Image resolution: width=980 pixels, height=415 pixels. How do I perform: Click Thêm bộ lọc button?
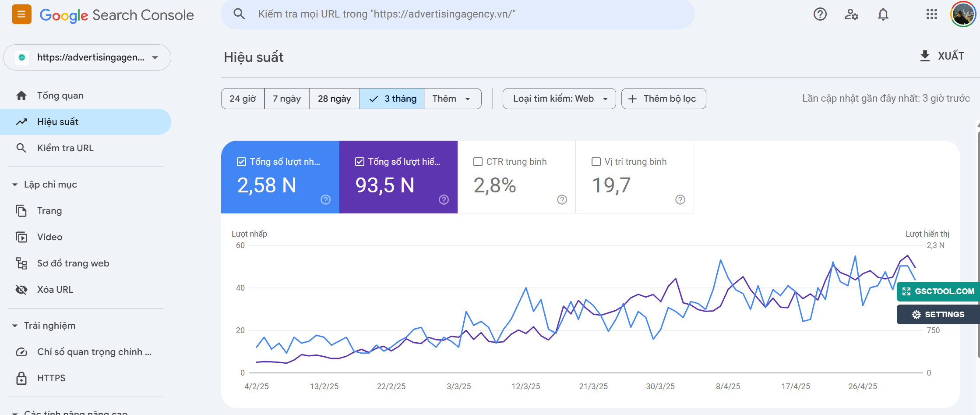(663, 99)
